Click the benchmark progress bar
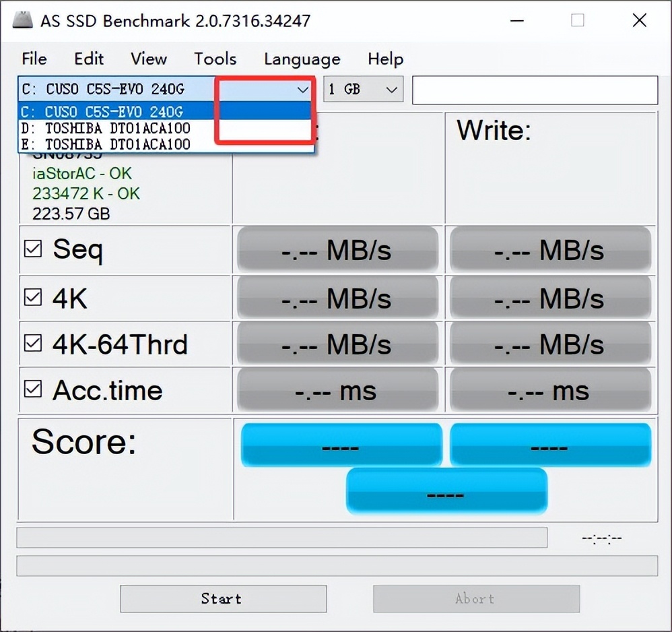Viewport: 672px width, 632px height. pos(283,537)
